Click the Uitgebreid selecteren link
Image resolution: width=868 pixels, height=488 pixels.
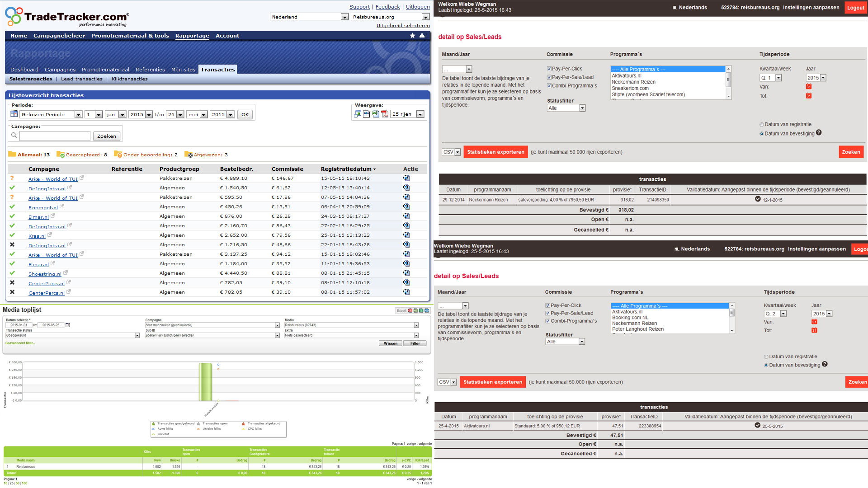[403, 25]
